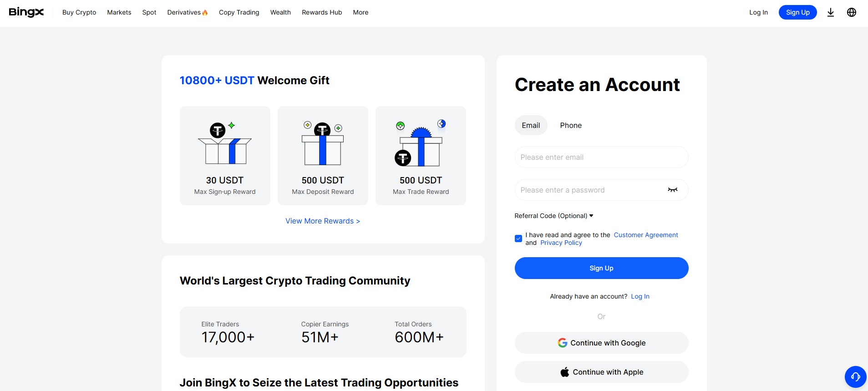Open the Derivatives menu
The height and width of the screenshot is (391, 868).
(x=188, y=12)
